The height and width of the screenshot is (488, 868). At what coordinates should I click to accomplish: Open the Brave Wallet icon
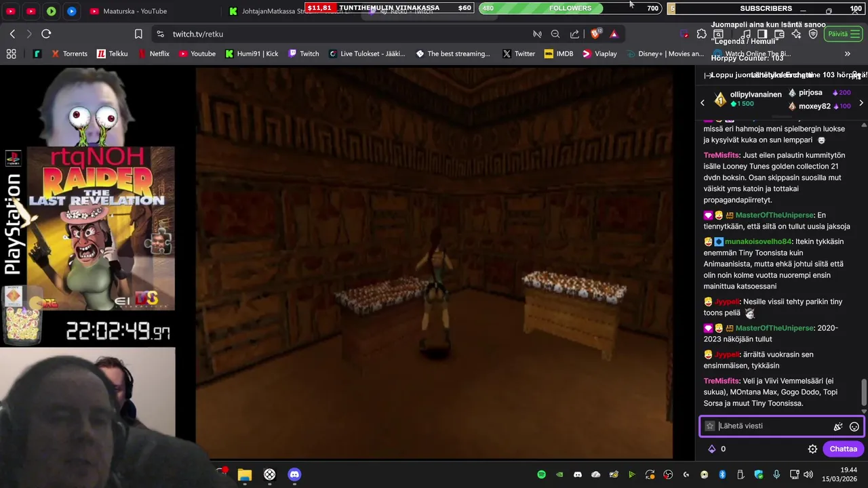779,34
